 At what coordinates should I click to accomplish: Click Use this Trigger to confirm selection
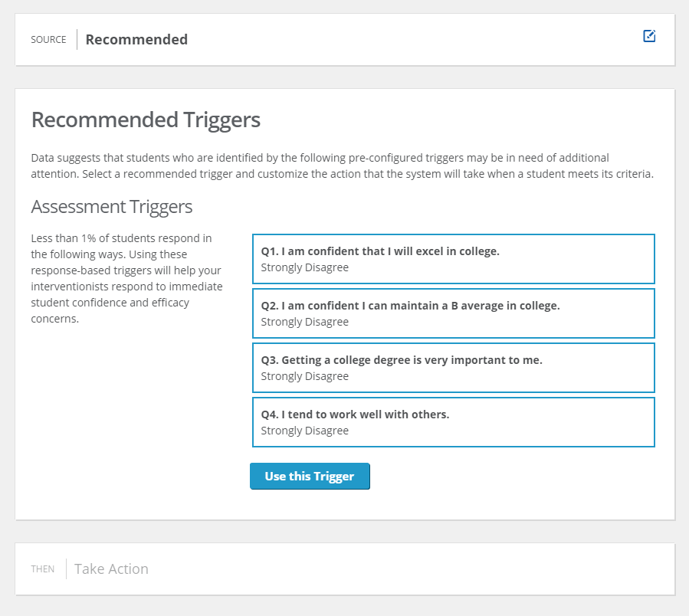(310, 476)
